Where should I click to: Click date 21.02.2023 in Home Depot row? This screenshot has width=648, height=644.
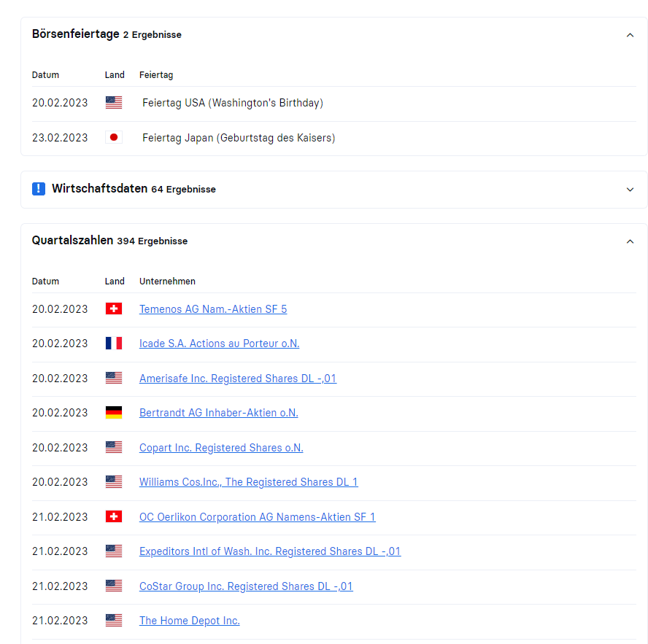click(60, 621)
